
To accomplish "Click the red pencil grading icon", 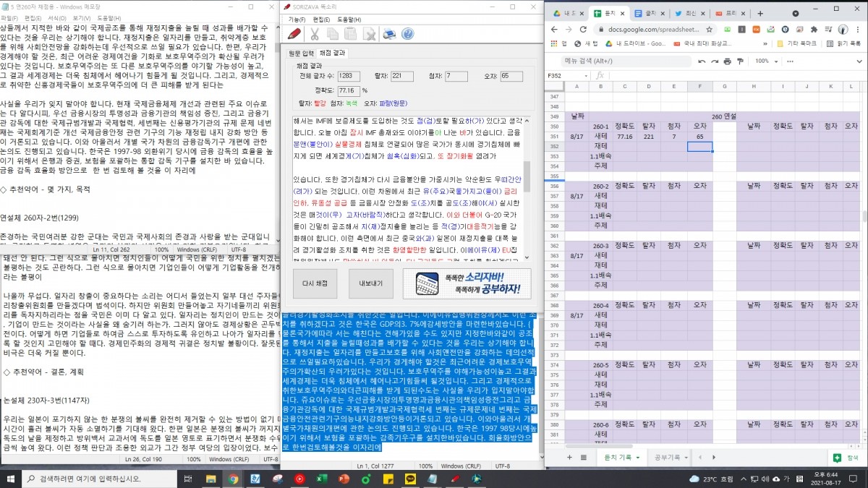I will pos(294,34).
